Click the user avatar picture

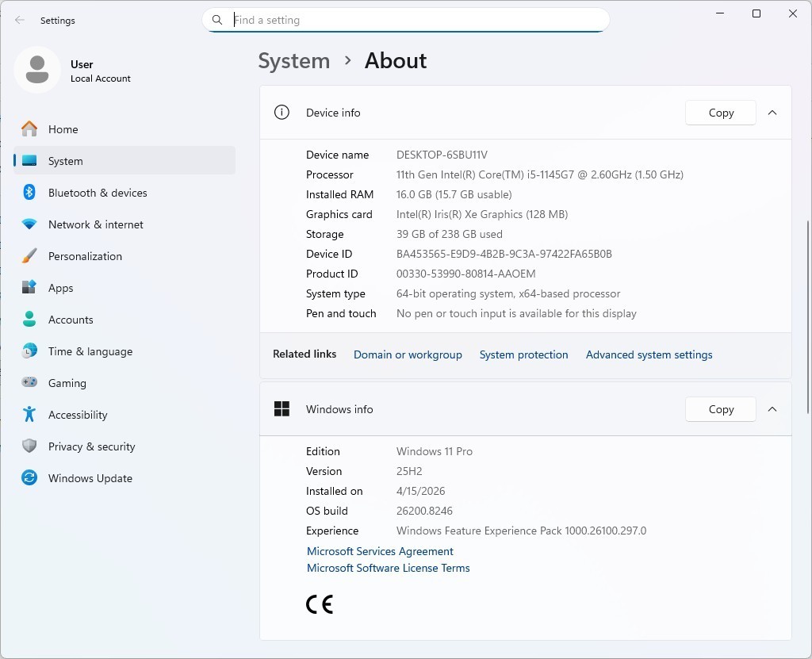(37, 70)
